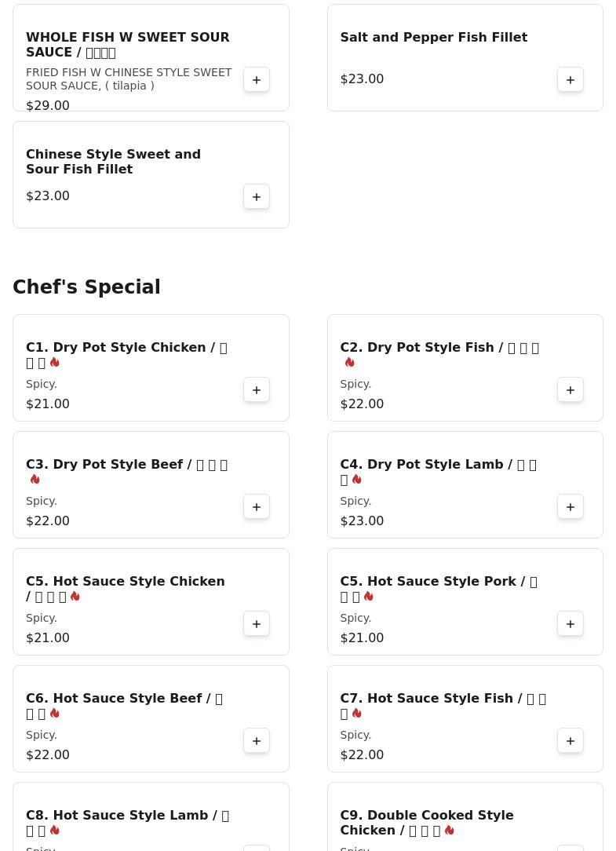Click spicy flame icon on C7 Fish
The width and height of the screenshot is (616, 851).
pyautogui.click(x=357, y=714)
